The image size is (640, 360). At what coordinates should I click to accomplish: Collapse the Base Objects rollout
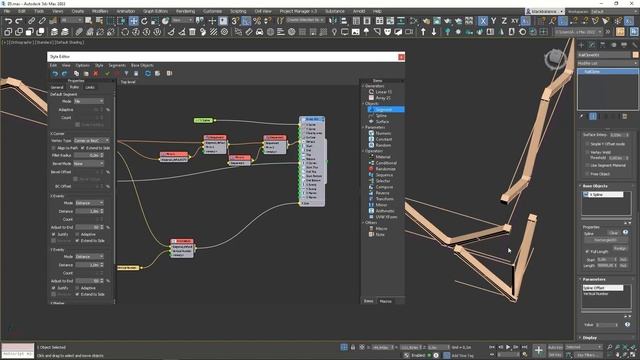pos(595,186)
